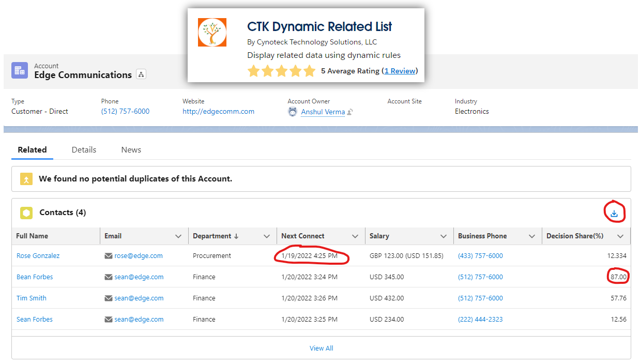
Task: Expand the Decision Share(%) column menu
Action: coord(620,236)
